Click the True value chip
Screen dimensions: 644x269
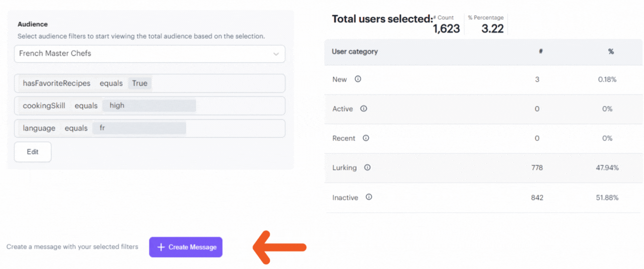tap(140, 83)
